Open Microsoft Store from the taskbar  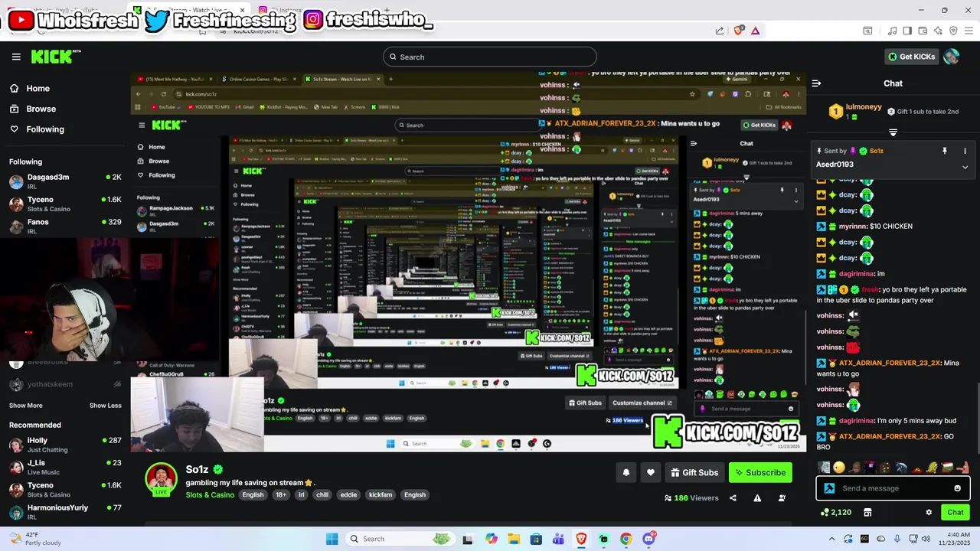coord(537,539)
